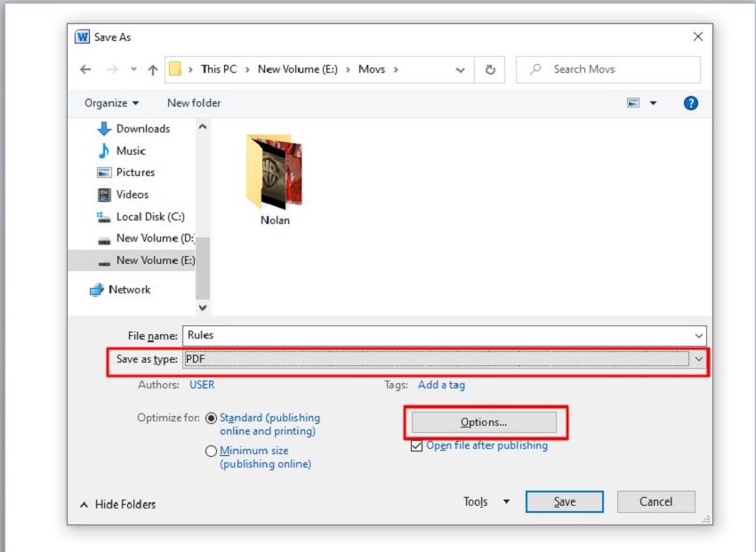Open Downloads in the navigation pane
Viewport: 756px width, 552px height.
(143, 129)
